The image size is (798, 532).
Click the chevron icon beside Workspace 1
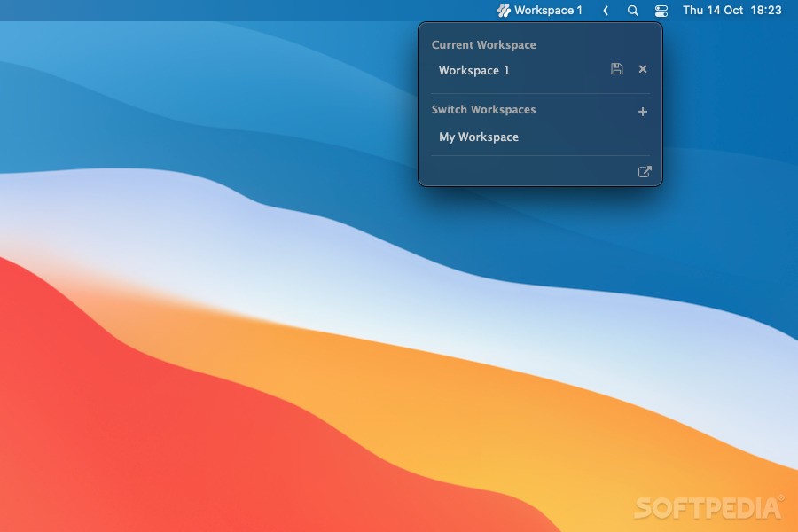coord(606,10)
